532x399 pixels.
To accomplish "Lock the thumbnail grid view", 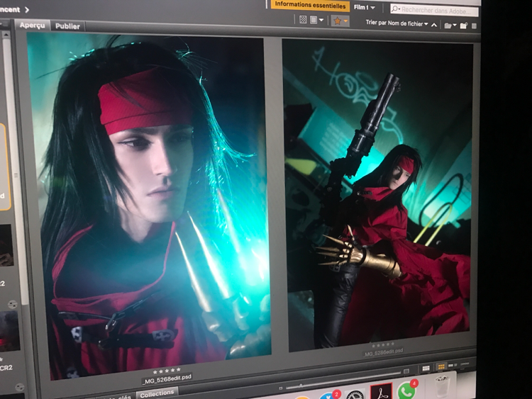I will [426, 368].
